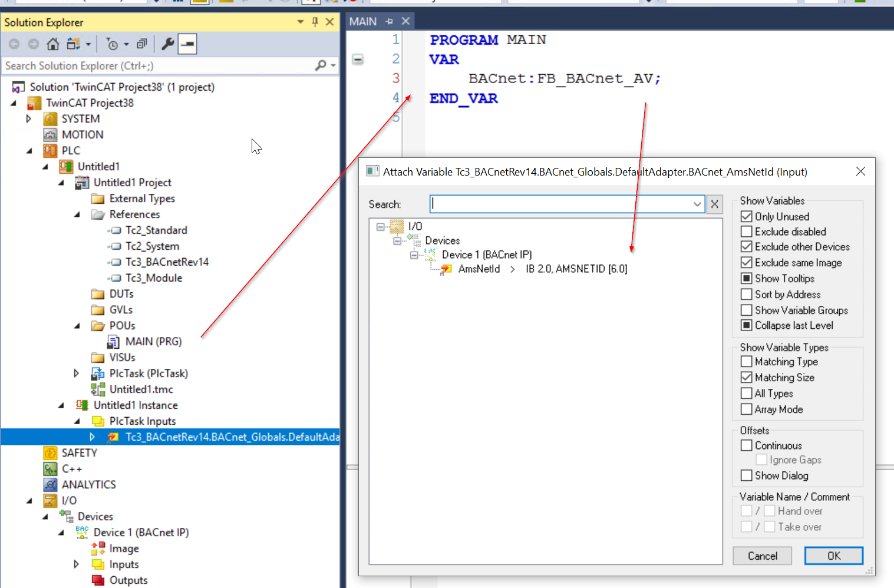Enable the All Types checkbox

coord(746,393)
